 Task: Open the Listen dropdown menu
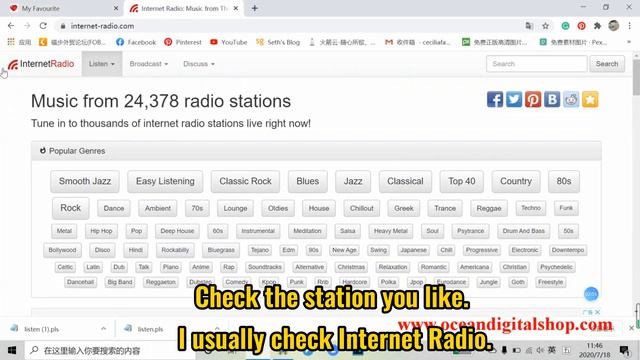click(x=102, y=64)
